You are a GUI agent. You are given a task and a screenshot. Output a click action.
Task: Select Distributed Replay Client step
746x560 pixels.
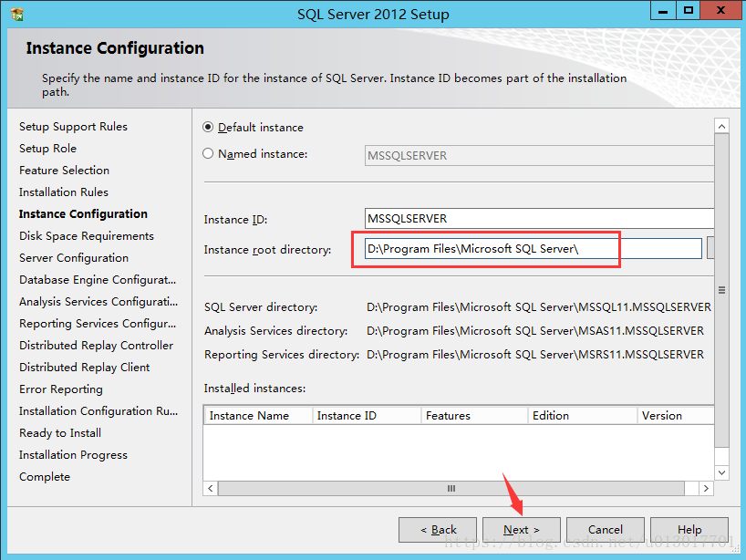85,368
